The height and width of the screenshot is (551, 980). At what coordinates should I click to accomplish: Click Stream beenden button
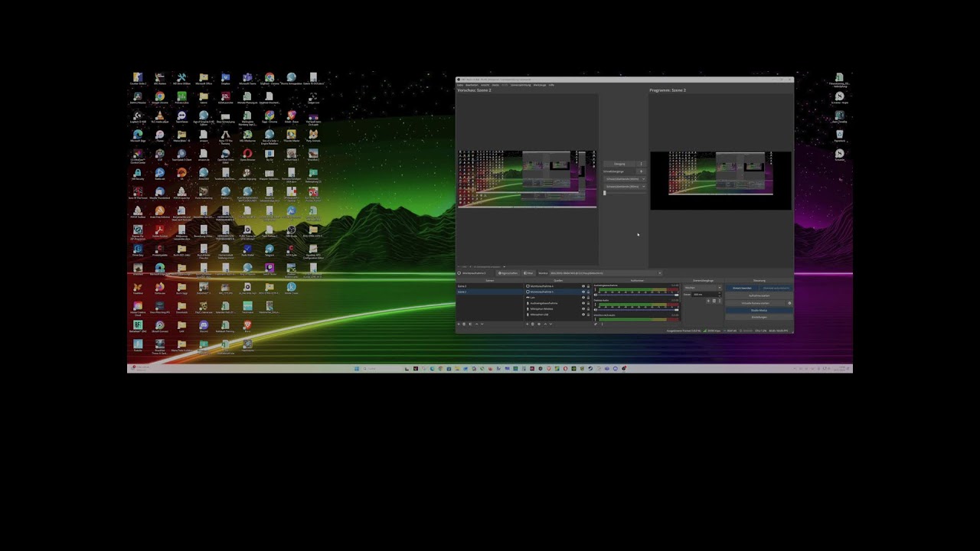click(x=743, y=288)
